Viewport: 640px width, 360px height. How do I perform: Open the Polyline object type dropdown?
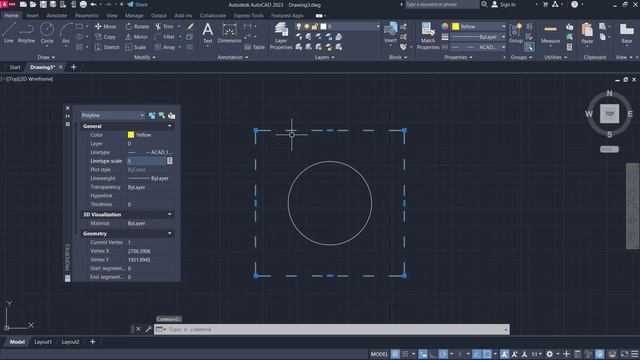[x=113, y=116]
